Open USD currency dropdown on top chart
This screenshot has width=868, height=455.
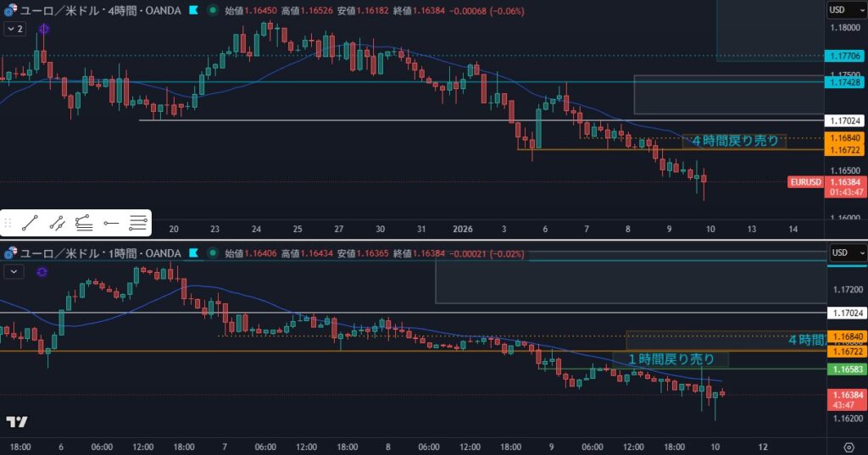[846, 10]
